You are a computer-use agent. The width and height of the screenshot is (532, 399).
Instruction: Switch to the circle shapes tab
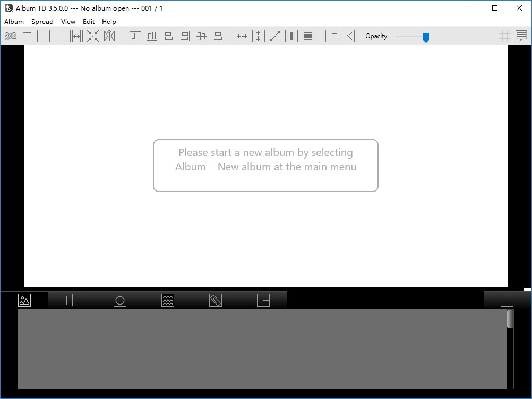(120, 300)
